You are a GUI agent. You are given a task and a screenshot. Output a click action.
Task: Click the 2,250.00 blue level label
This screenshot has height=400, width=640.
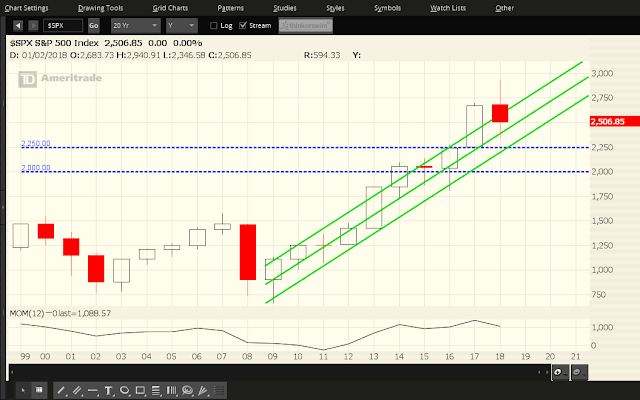36,143
